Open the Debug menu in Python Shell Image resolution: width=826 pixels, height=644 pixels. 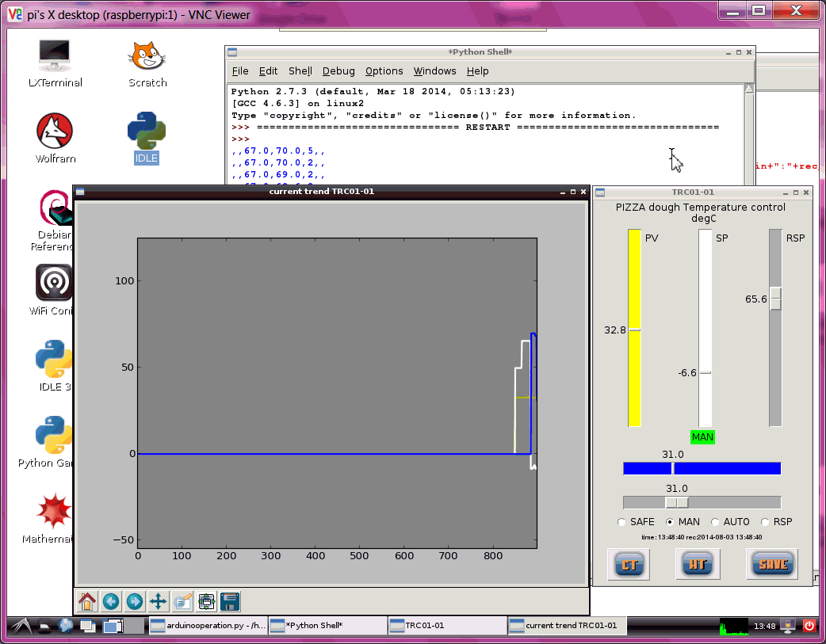(x=338, y=71)
